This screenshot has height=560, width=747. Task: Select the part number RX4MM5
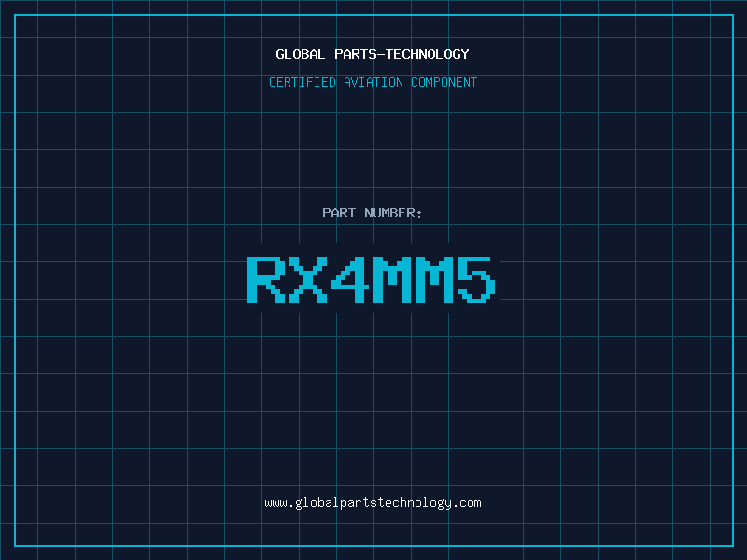tap(372, 279)
